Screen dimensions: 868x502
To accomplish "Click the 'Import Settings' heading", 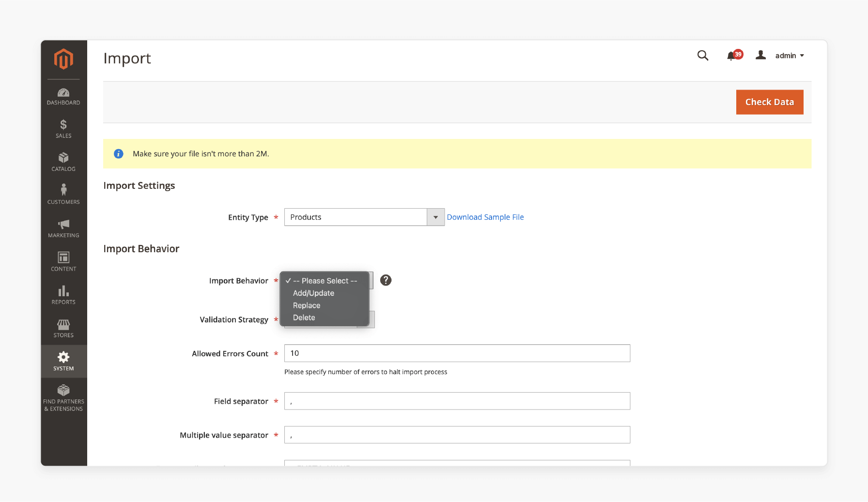I will 139,186.
